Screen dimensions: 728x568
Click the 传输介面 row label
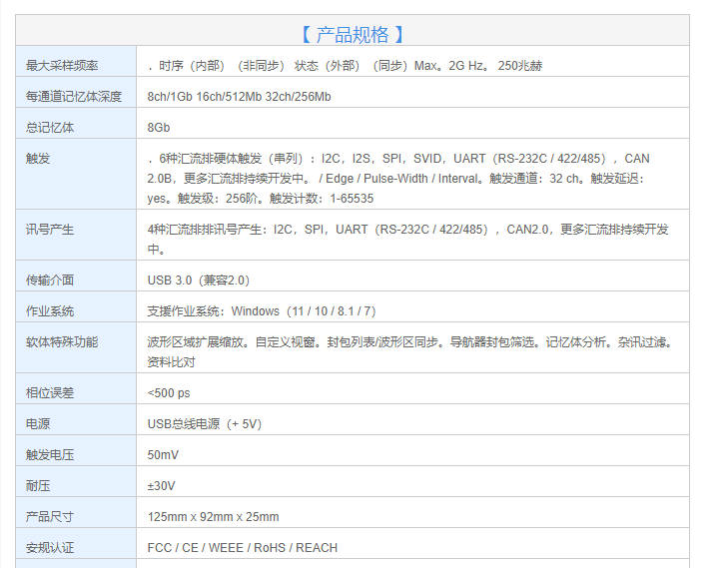[x=50, y=281]
